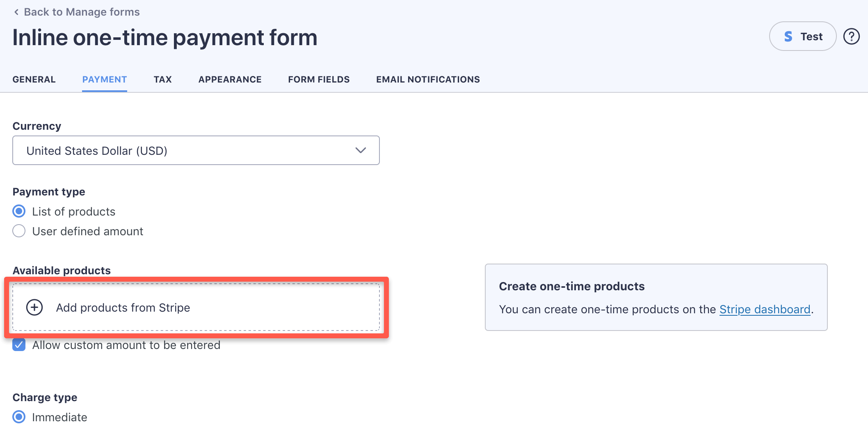The image size is (868, 427).
Task: Open the Form Fields tab
Action: click(319, 79)
